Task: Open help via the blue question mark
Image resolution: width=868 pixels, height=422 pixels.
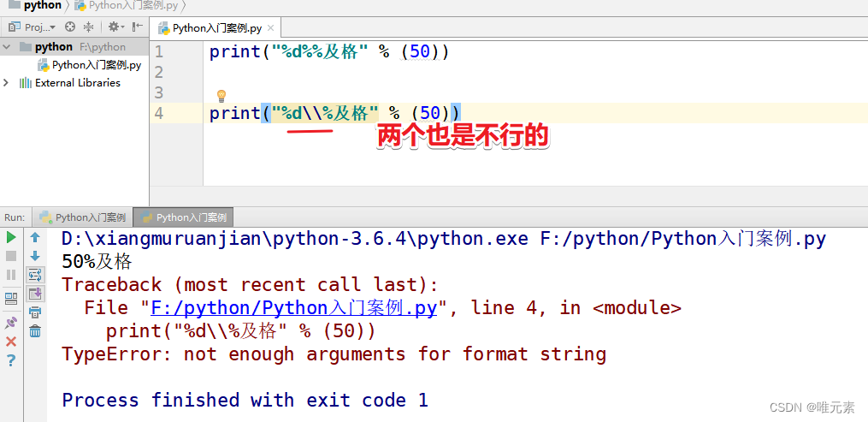Action: [x=11, y=361]
